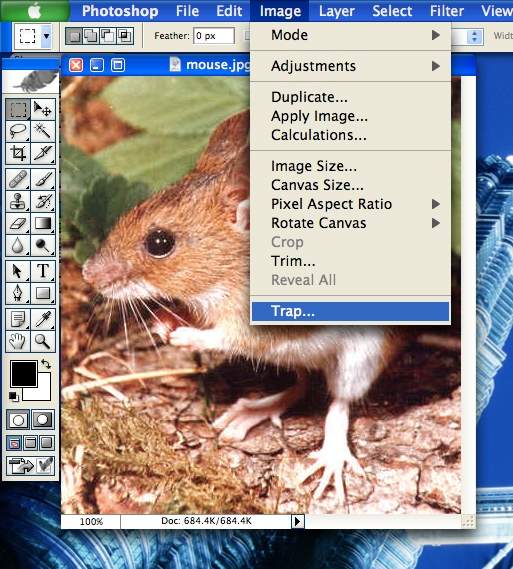Expand the Adjustments submenu
Viewport: 513px width, 569px height.
click(x=350, y=66)
